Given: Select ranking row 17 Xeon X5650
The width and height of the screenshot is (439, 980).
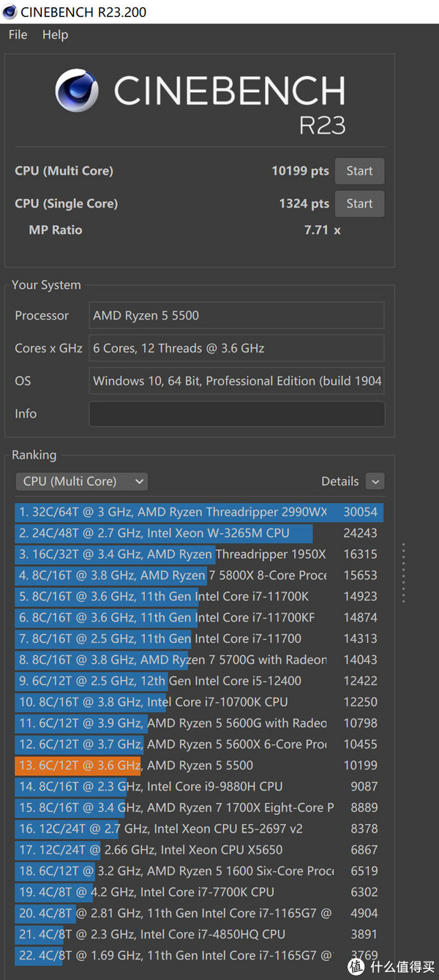Looking at the screenshot, I should click(x=199, y=850).
